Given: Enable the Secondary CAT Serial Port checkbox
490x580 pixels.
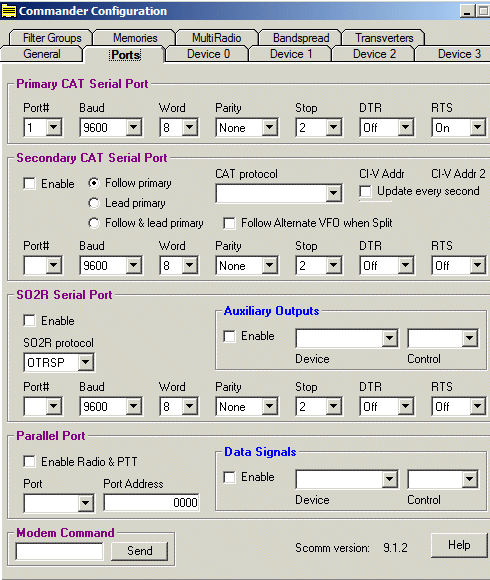Looking at the screenshot, I should pyautogui.click(x=29, y=183).
